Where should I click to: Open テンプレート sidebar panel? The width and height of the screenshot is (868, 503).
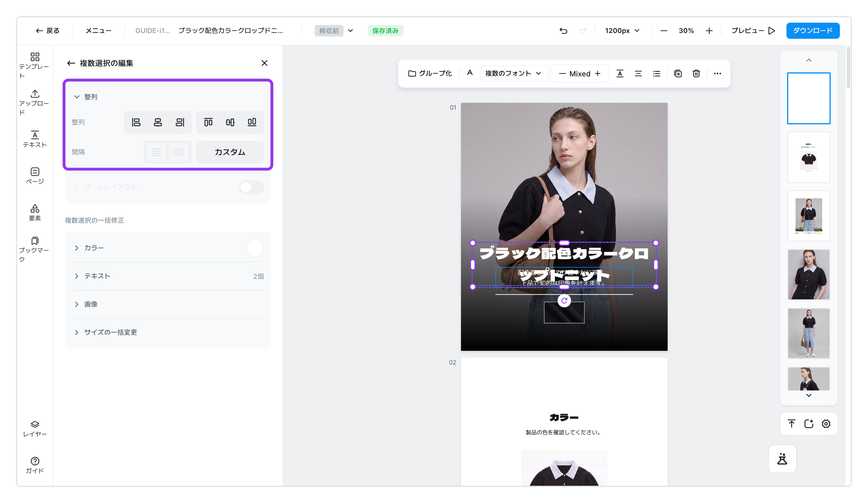click(x=35, y=65)
